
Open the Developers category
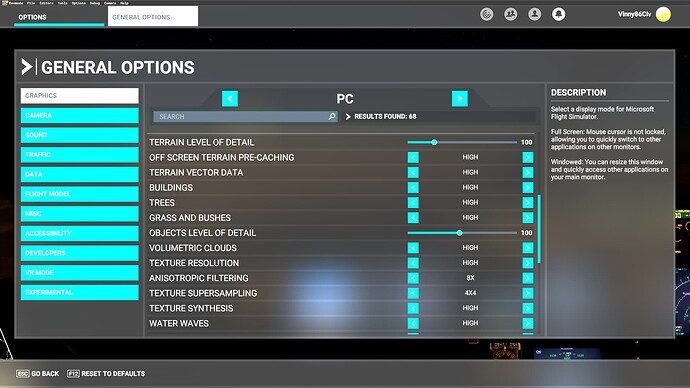coord(80,253)
